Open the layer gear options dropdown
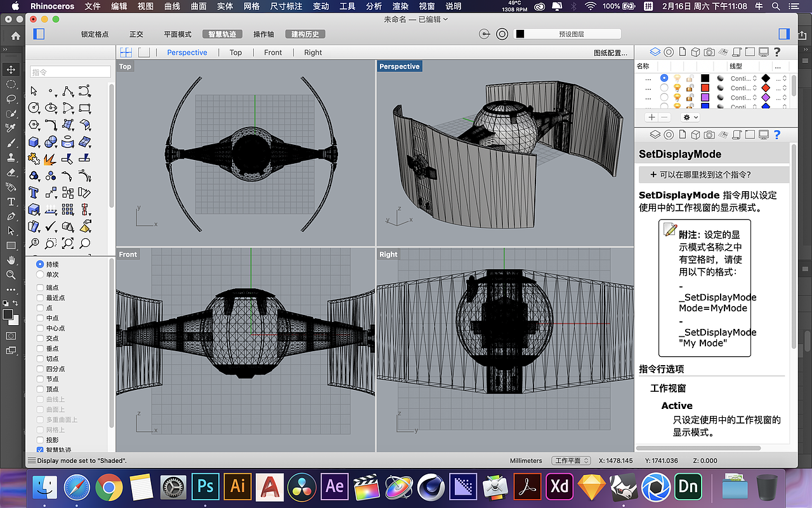The image size is (812, 508). tap(690, 117)
